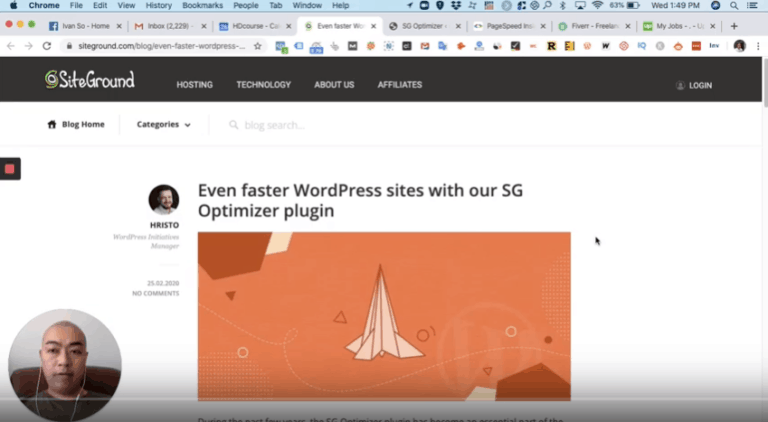Click the SiteGround logo
768x422 pixels.
(89, 80)
